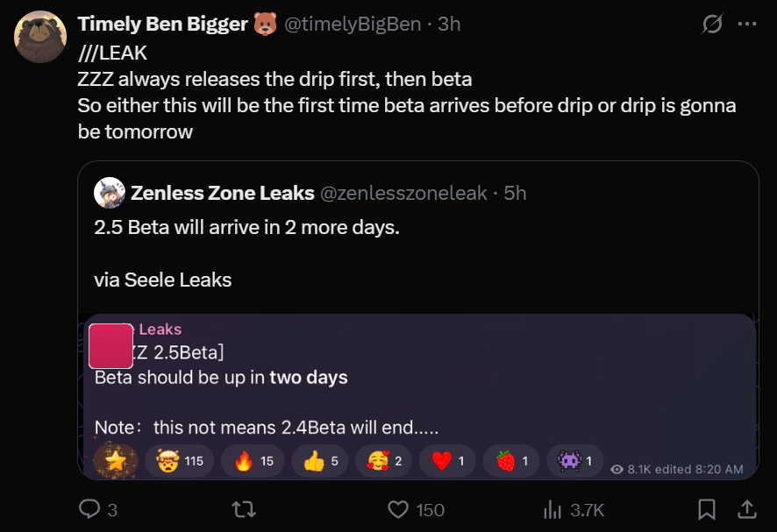The width and height of the screenshot is (777, 532).
Task: Click the fire reaction showing 15
Action: pos(253,461)
